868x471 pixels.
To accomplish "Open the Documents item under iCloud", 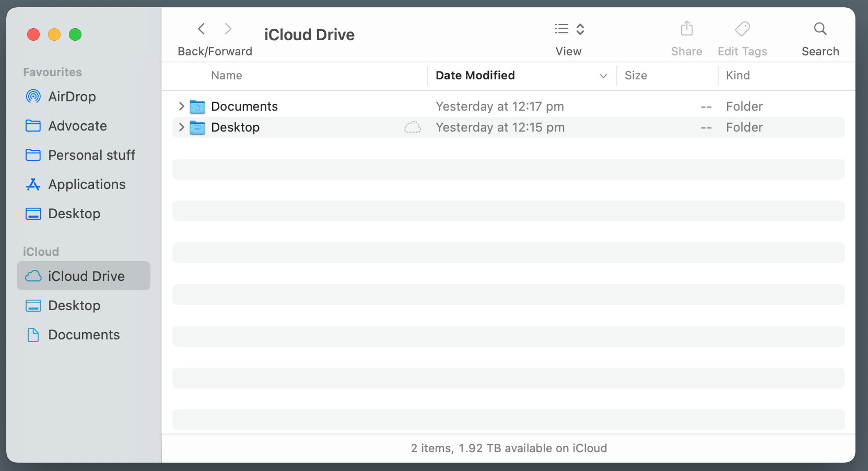I will tap(84, 334).
